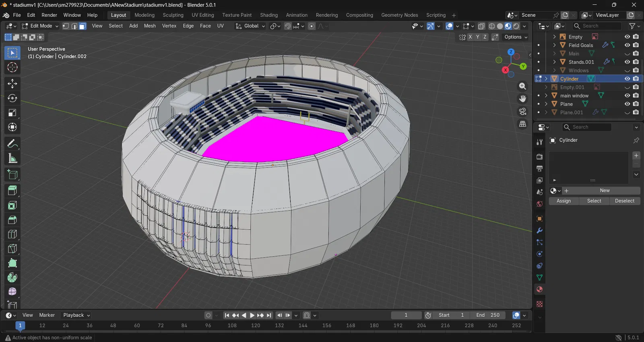Viewport: 644px width, 342px height.
Task: Switch to the UV Editing workspace tab
Action: click(203, 15)
